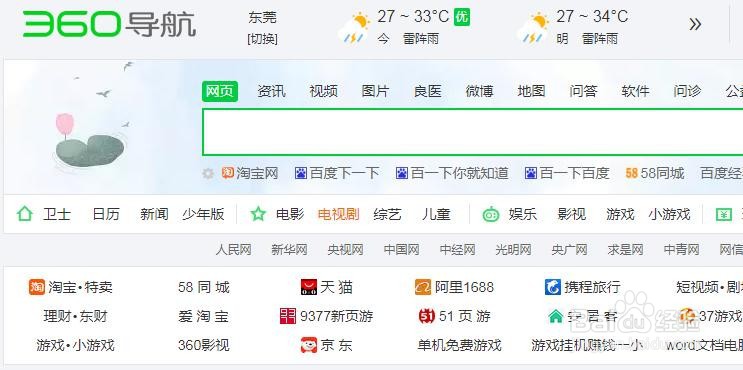Open the 少年版 link
743x370 pixels.
pyautogui.click(x=203, y=214)
